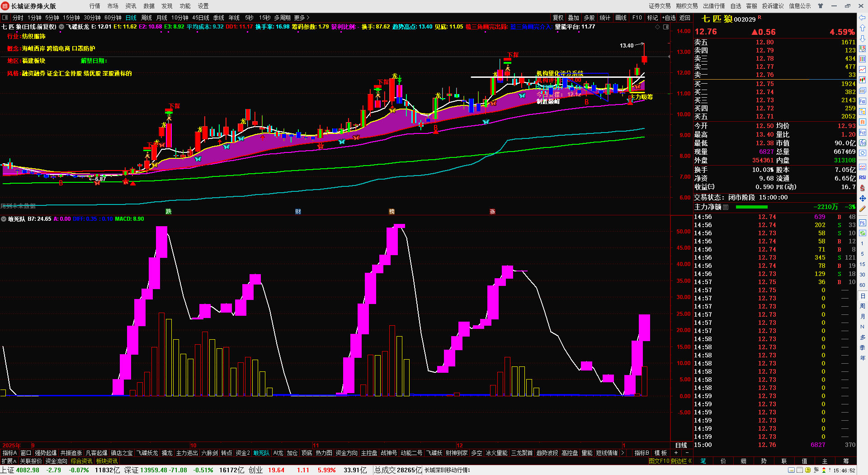Expand the 扩展 dropdown at bottom left
Screen dimensions: 868x475
[9, 461]
